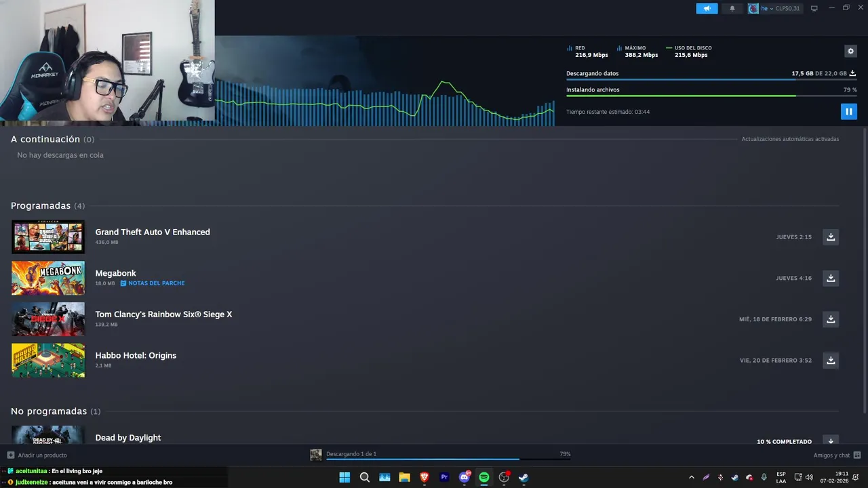Click Actualizaciones automáticas activadas text
Image resolution: width=868 pixels, height=488 pixels.
[790, 139]
